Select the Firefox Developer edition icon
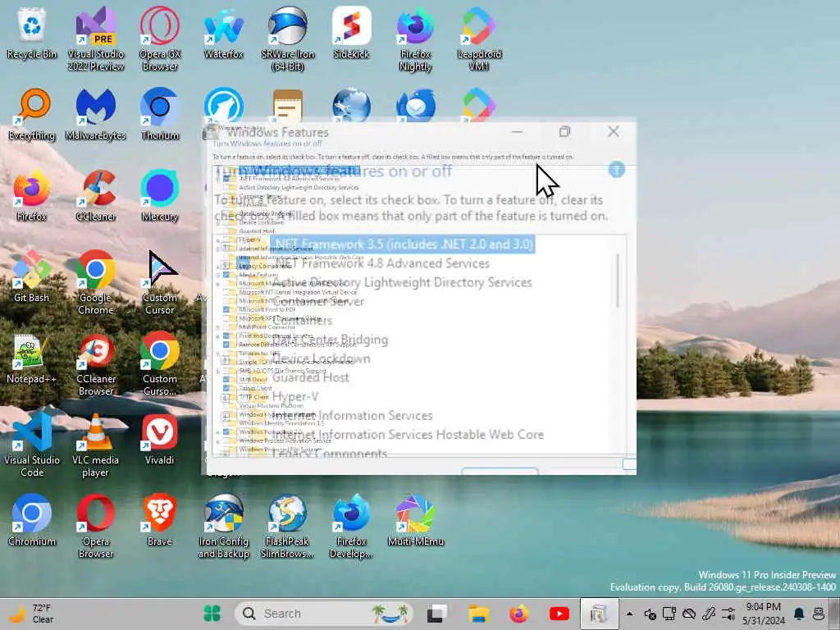 click(351, 527)
